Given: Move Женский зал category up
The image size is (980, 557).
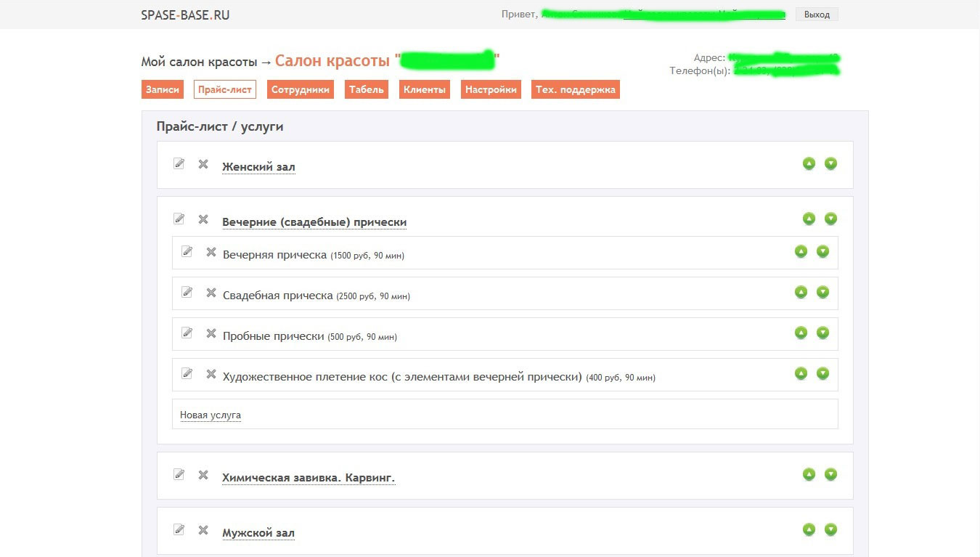Looking at the screenshot, I should pos(809,163).
